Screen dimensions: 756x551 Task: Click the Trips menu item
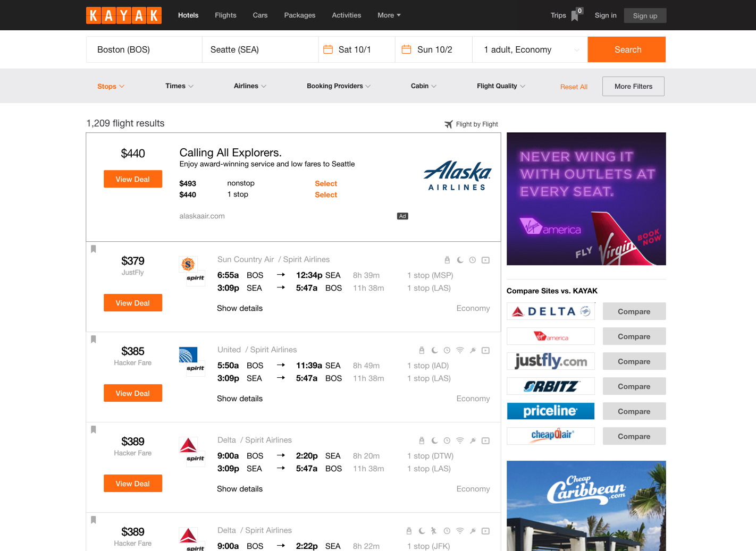coord(558,15)
